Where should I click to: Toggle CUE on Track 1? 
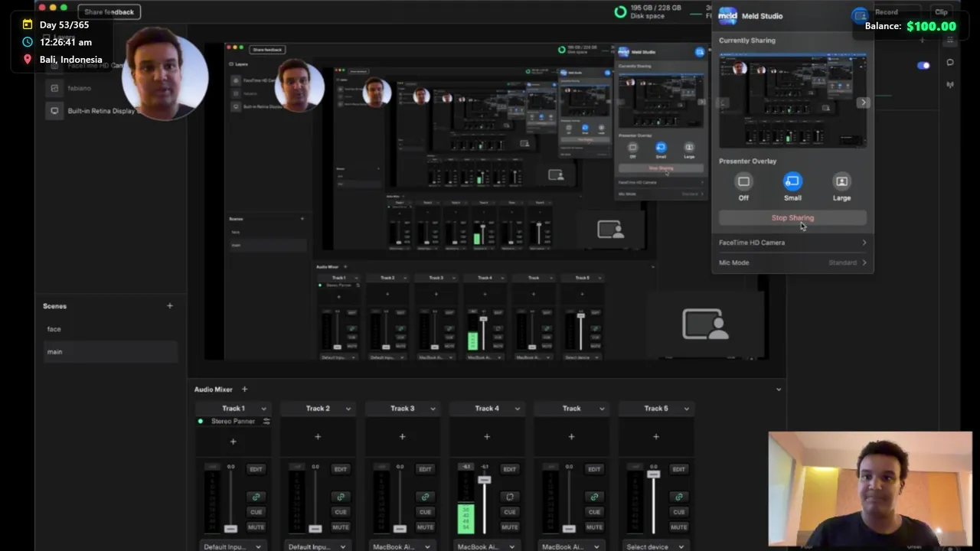256,512
